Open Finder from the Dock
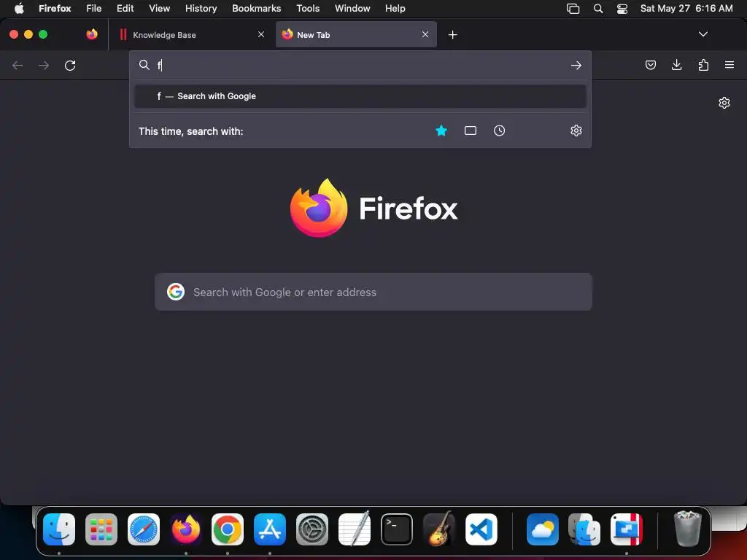This screenshot has height=560, width=747. point(59,529)
